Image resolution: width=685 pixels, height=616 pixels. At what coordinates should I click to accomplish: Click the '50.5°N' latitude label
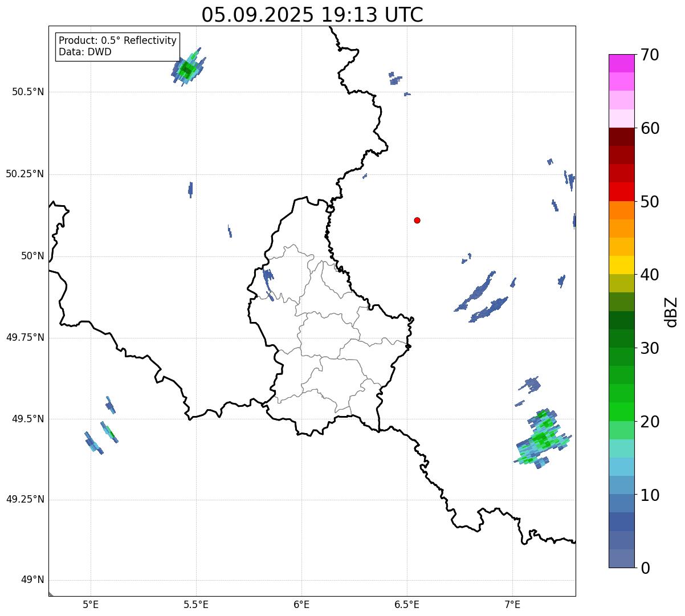(x=27, y=92)
